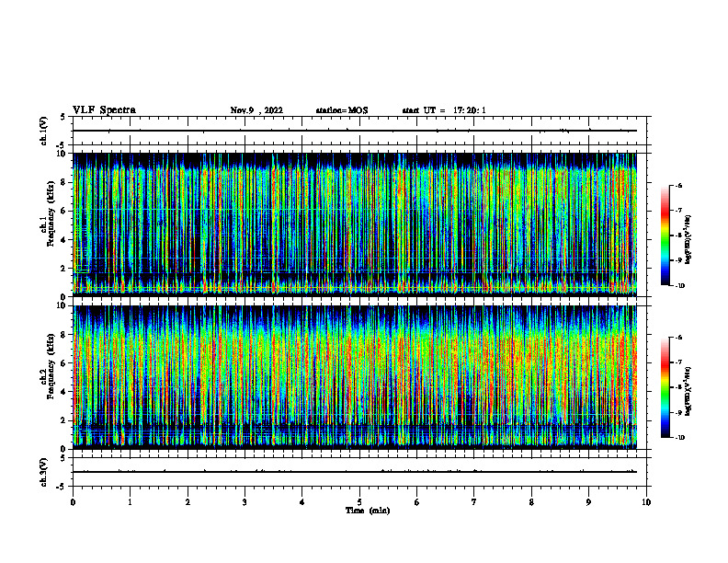The image size is (728, 563).
Task: Click the "station=MOS" header label
Action: pos(342,110)
